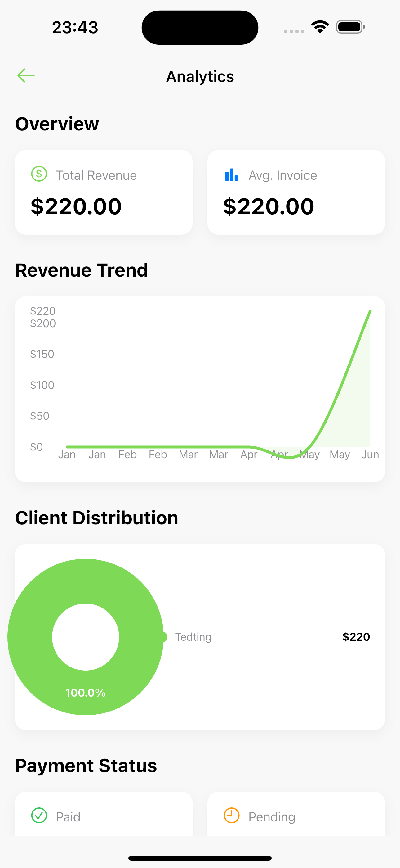The width and height of the screenshot is (400, 868).
Task: Select the Client Distribution heading
Action: click(x=97, y=518)
